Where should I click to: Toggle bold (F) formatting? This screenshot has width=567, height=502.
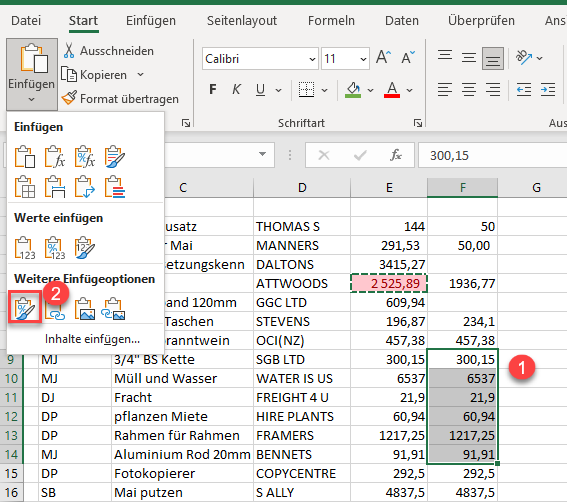pyautogui.click(x=213, y=89)
